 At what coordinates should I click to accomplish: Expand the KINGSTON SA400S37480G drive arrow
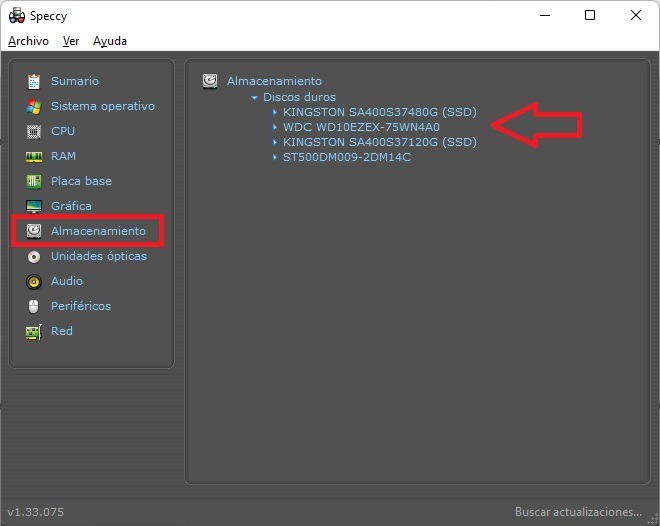(x=275, y=112)
